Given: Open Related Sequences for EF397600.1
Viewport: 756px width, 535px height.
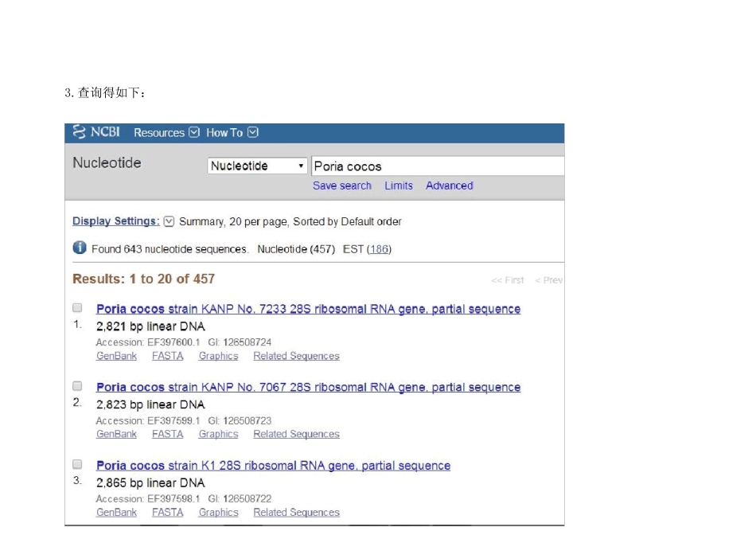Looking at the screenshot, I should (297, 356).
